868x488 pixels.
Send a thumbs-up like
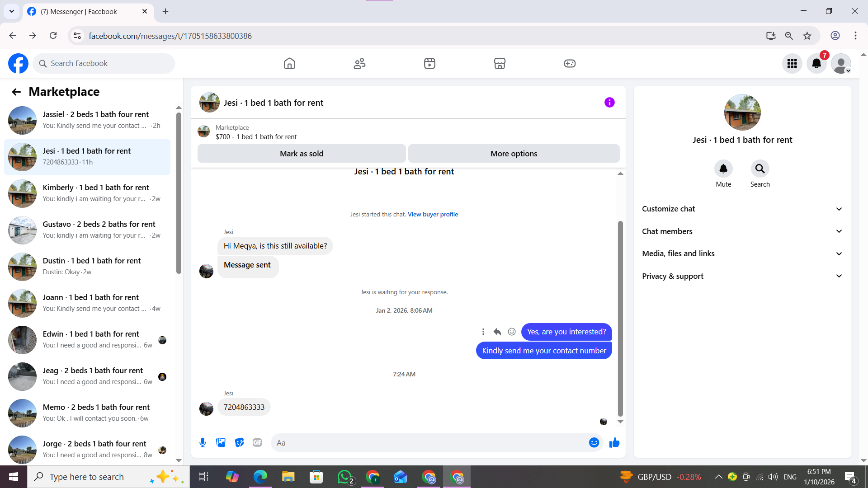[614, 443]
